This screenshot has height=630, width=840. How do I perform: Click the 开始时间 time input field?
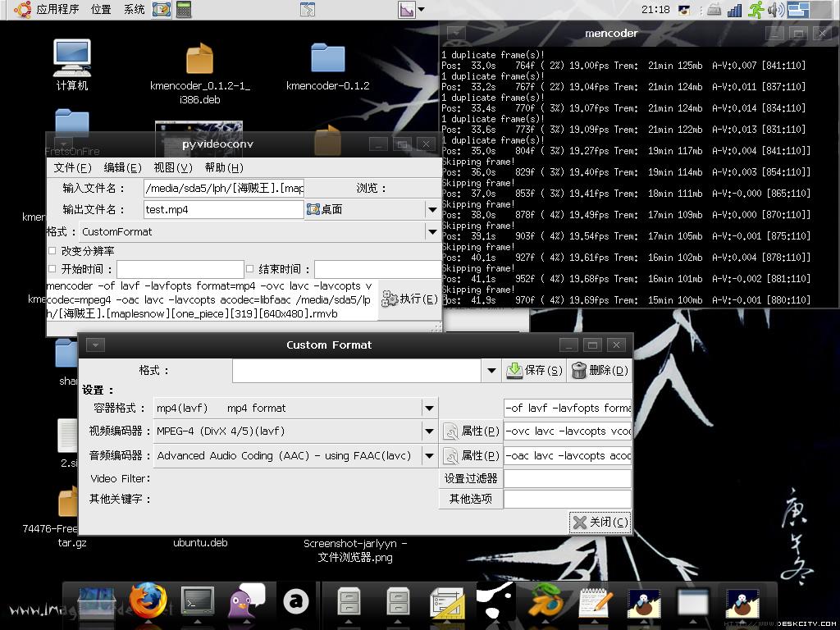(180, 269)
